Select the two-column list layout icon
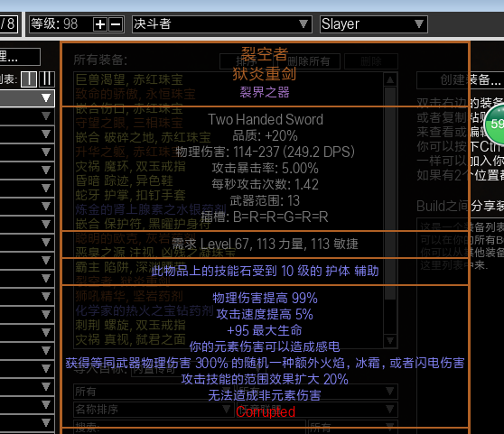The image size is (504, 434). [29, 79]
